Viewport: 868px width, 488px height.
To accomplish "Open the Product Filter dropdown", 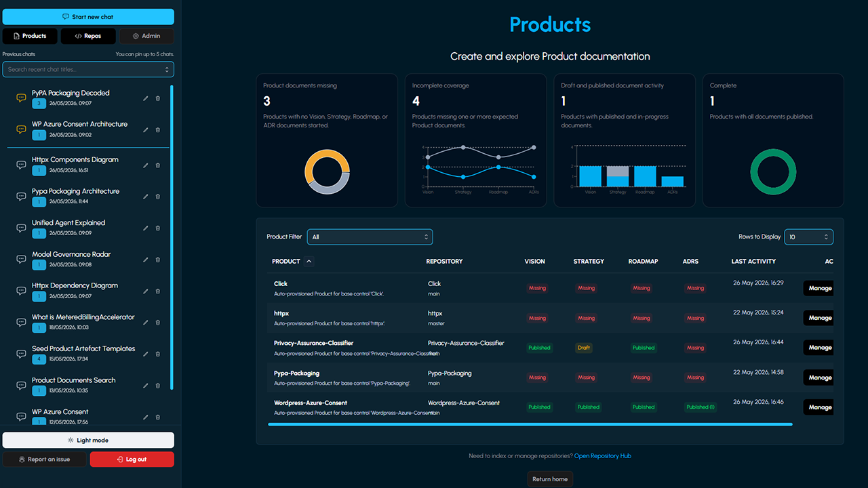I will click(370, 237).
